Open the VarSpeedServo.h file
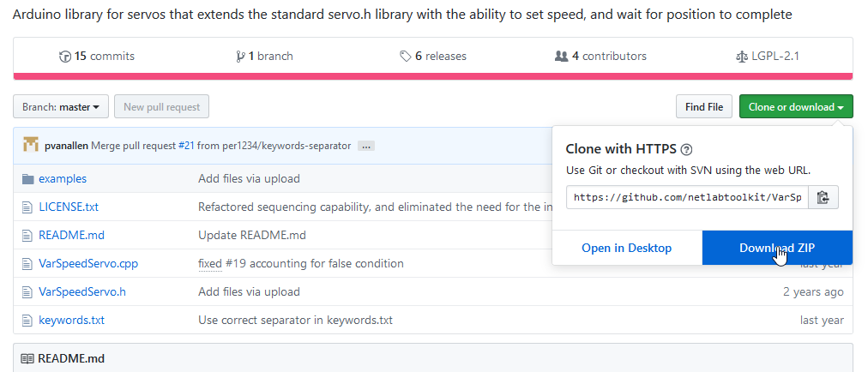Image resolution: width=868 pixels, height=372 pixels. (82, 291)
